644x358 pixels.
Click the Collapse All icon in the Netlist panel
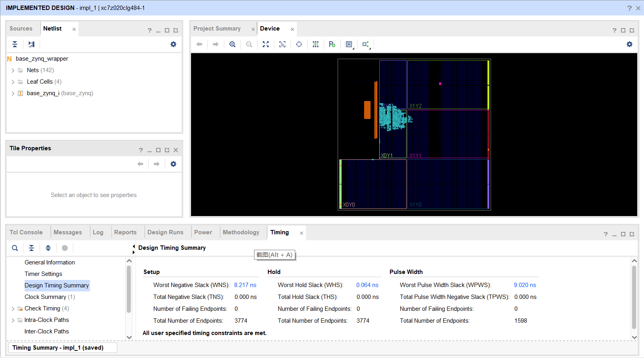[15, 44]
